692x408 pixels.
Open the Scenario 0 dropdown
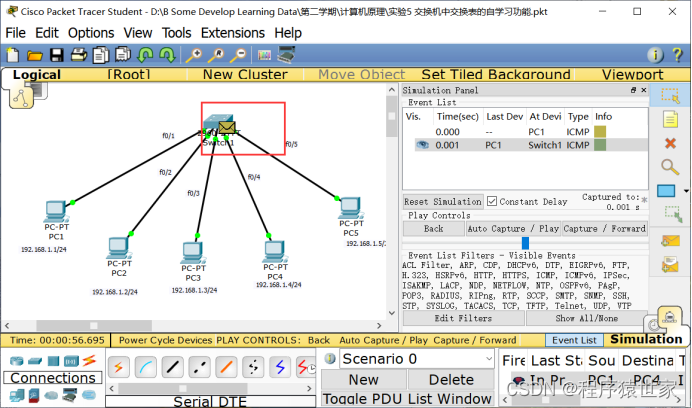416,359
